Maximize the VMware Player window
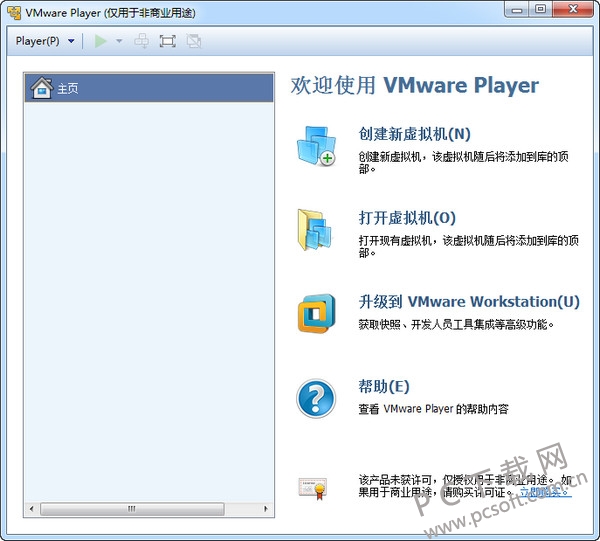 coord(540,10)
